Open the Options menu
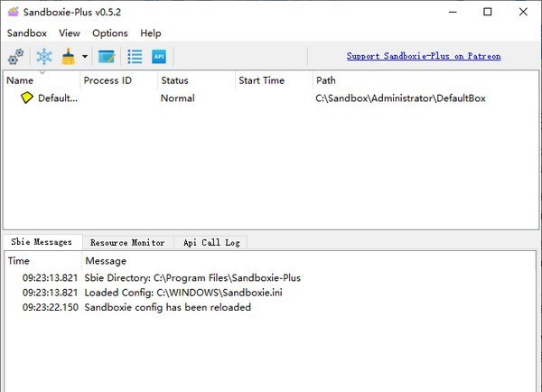 [x=110, y=33]
